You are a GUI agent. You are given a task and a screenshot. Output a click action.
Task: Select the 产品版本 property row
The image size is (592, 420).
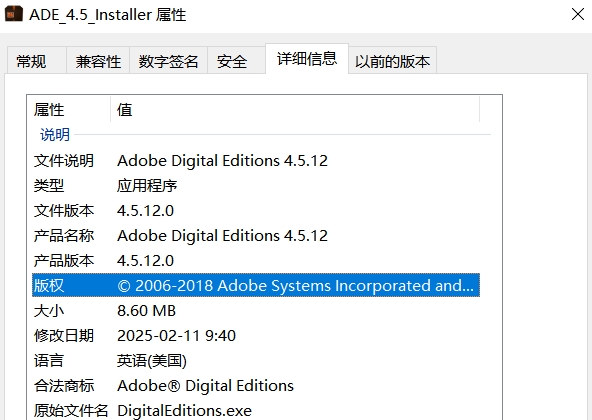[x=256, y=261]
